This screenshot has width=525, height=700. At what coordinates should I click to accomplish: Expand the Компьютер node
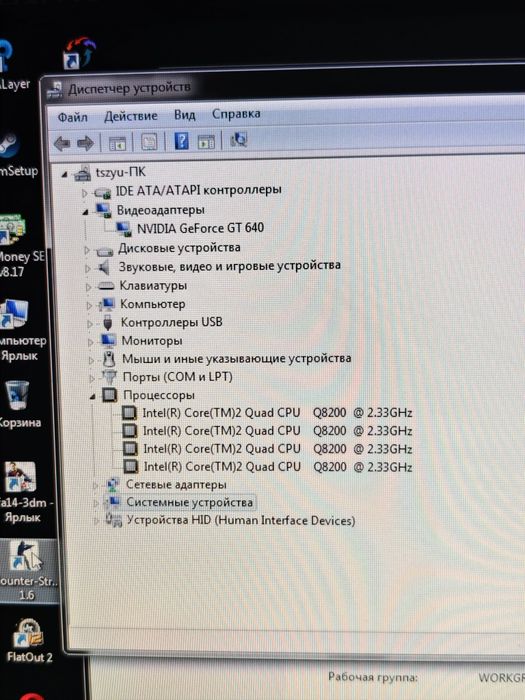click(89, 306)
